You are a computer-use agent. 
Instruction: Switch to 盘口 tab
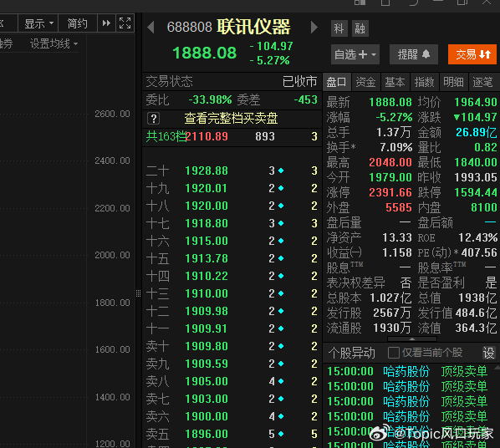(x=336, y=82)
